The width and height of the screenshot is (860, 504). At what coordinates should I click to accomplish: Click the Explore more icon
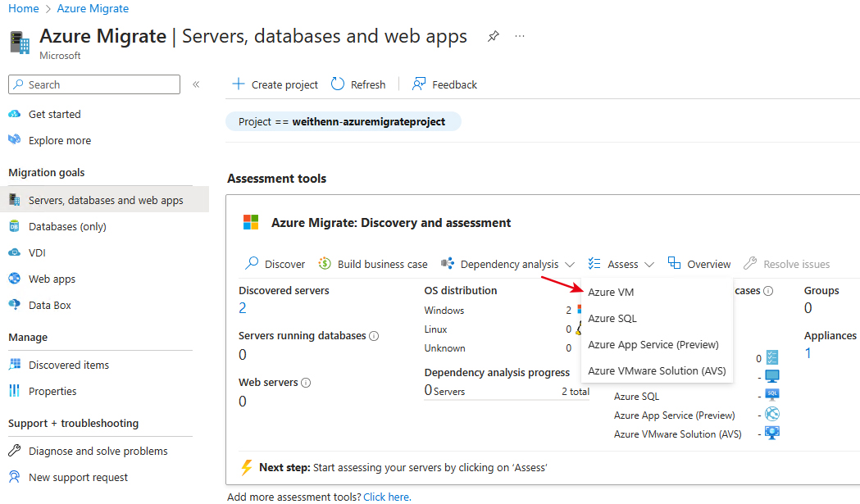tap(14, 140)
